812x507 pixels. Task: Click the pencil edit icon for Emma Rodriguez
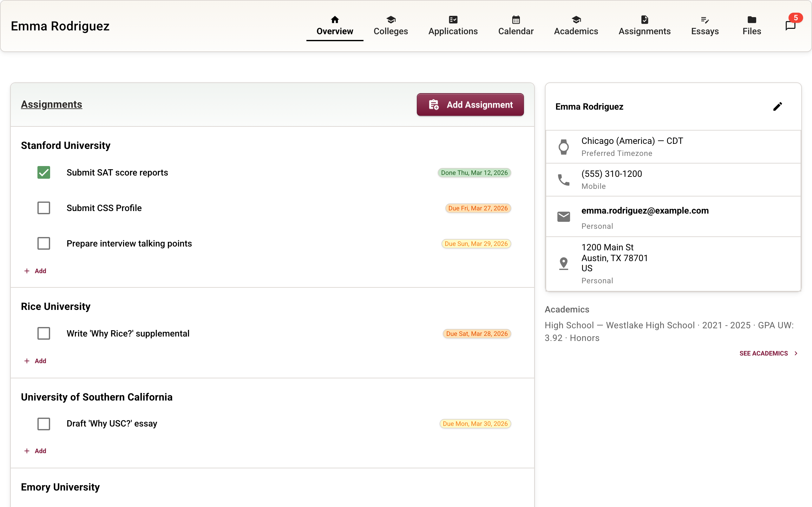pos(777,107)
